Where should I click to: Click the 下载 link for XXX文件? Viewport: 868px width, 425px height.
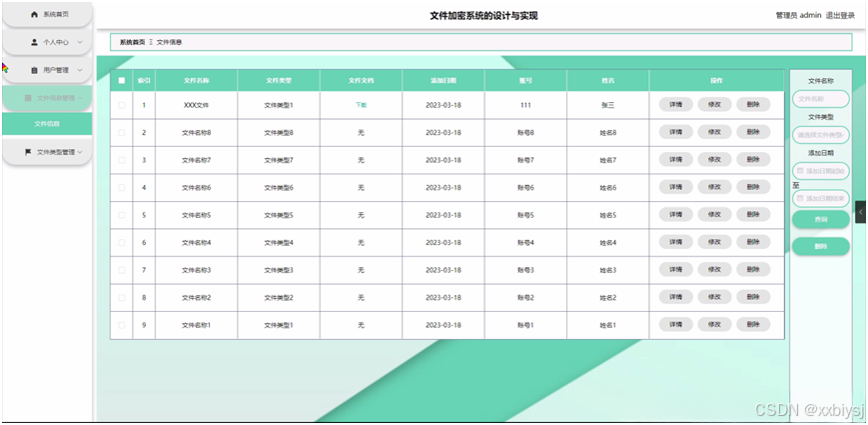(361, 105)
